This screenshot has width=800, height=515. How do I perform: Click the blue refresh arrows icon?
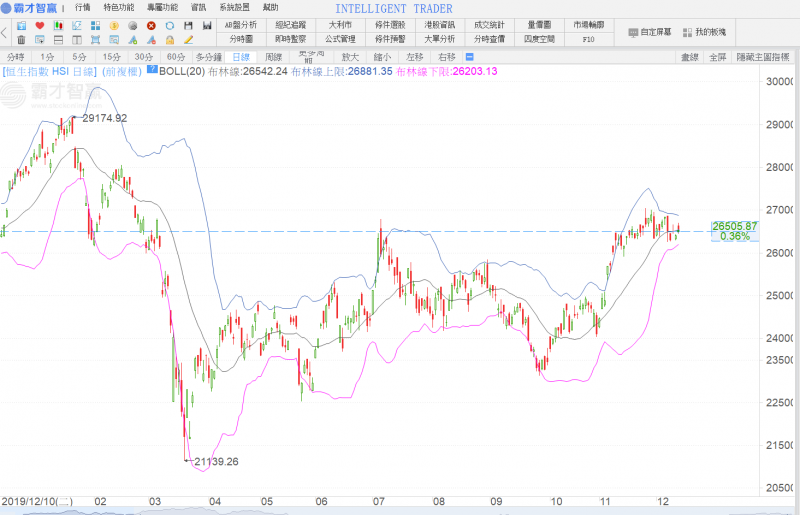click(170, 24)
